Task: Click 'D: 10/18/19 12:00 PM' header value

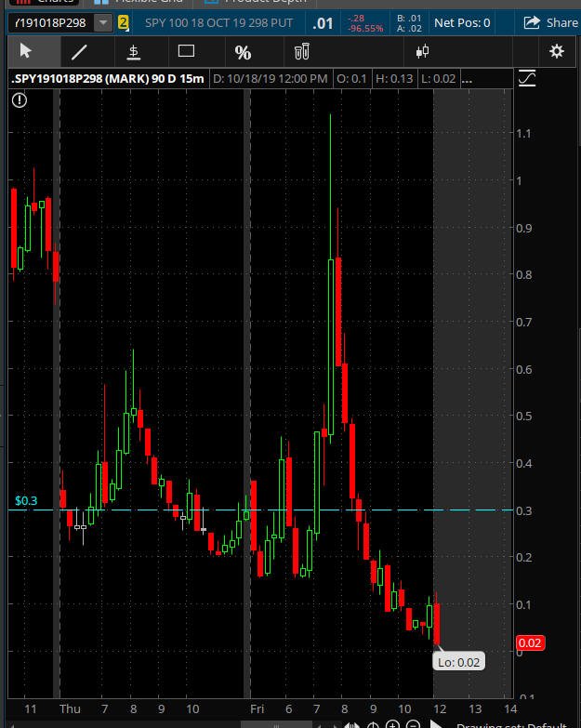Action: point(271,79)
